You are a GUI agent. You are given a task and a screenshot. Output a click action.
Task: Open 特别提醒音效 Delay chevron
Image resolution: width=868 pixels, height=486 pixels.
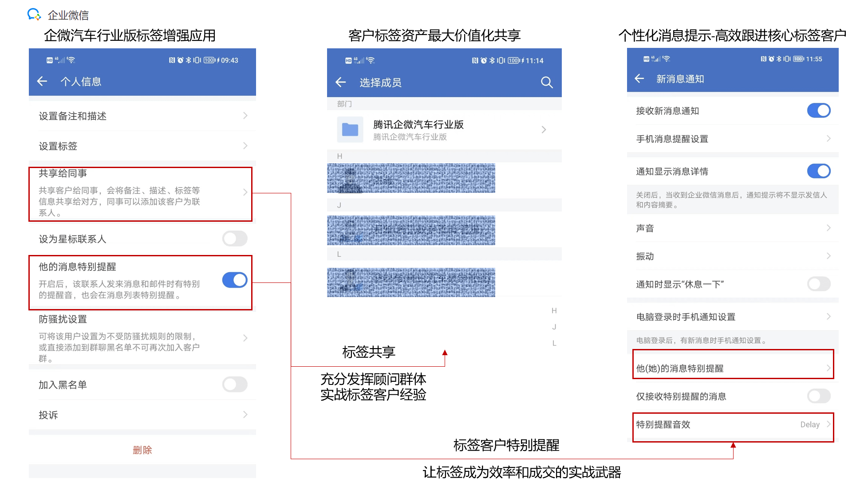828,424
